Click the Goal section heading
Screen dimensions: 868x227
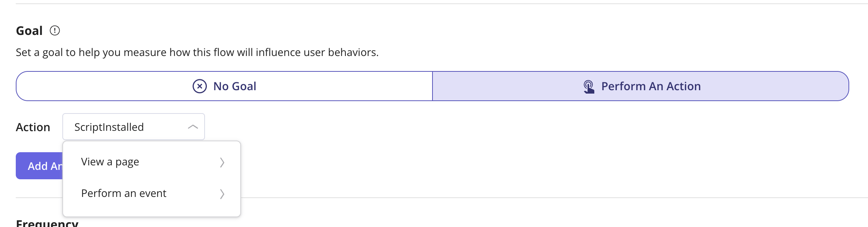[x=29, y=31]
